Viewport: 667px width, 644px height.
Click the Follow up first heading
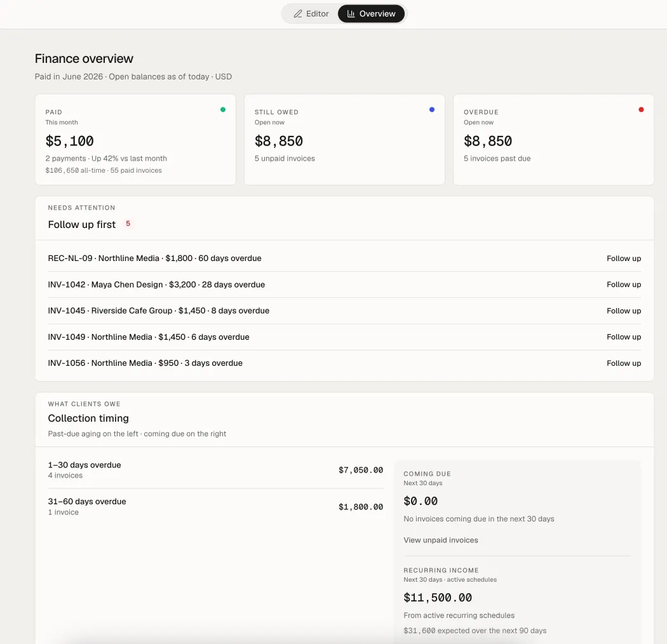pyautogui.click(x=82, y=225)
